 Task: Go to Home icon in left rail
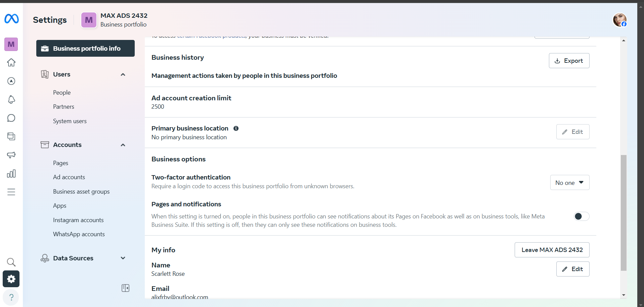[x=11, y=62]
